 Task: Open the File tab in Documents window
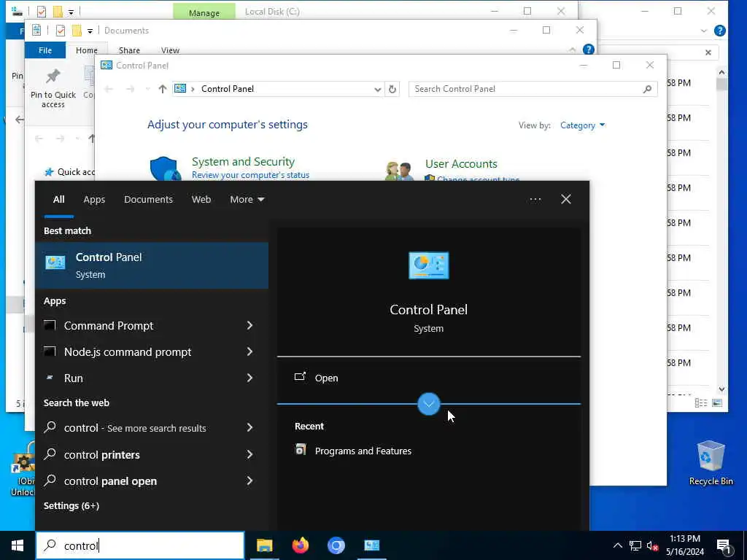45,50
